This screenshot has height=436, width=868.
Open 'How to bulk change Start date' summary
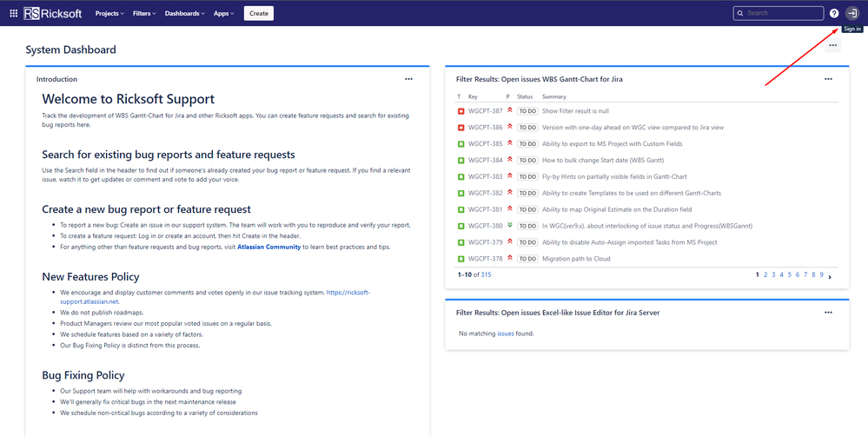coord(603,161)
